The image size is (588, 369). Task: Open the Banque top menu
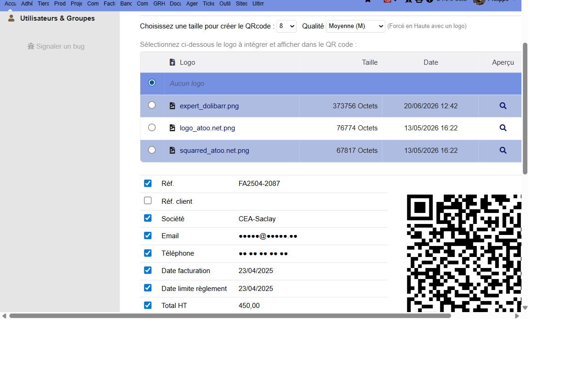pos(126,4)
